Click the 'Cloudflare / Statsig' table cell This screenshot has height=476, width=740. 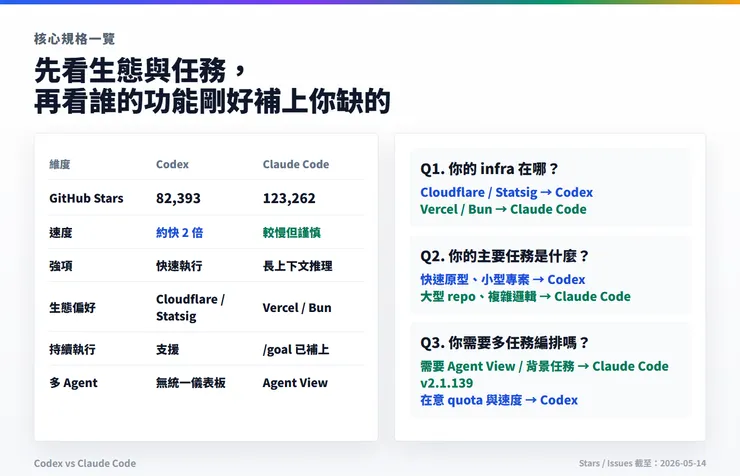click(x=191, y=308)
